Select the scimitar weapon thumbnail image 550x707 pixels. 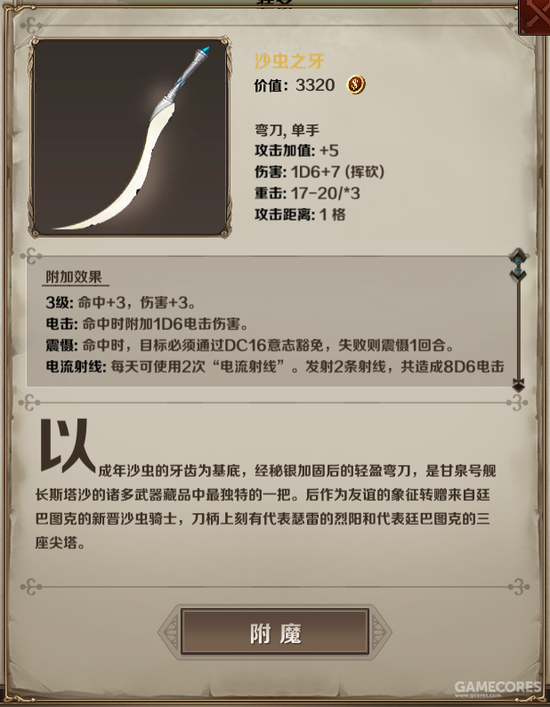130,137
